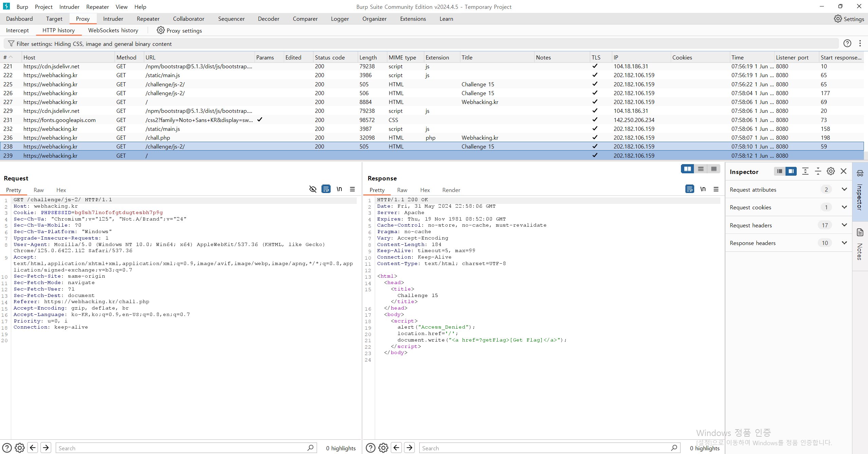Focus the Response search field
Viewport: 868px width, 454px height.
(550, 448)
